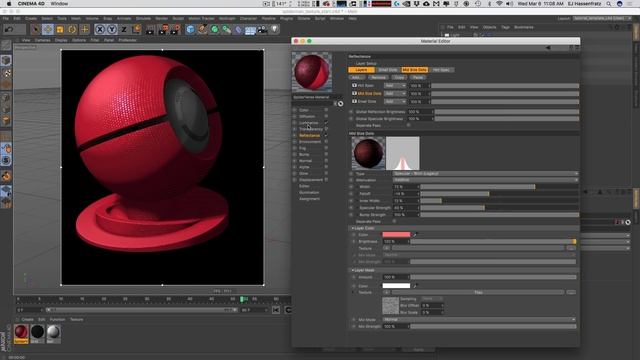This screenshot has width=640, height=360.
Task: Switch to the Layers tab in Reflectance
Action: (361, 70)
